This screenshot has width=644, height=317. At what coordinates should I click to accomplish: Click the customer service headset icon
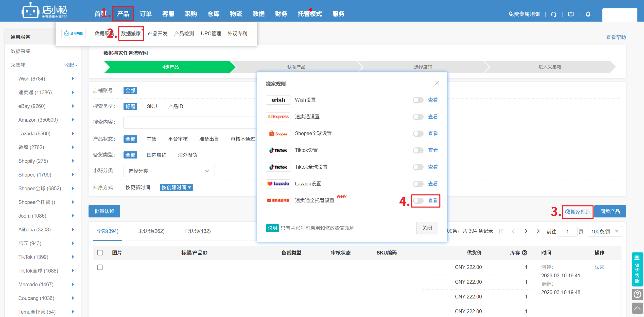(554, 14)
